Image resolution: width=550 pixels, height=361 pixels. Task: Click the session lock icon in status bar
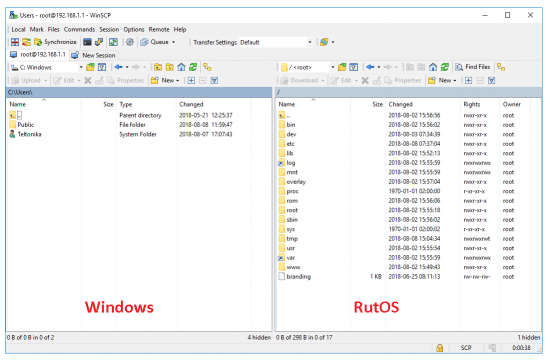439,348
